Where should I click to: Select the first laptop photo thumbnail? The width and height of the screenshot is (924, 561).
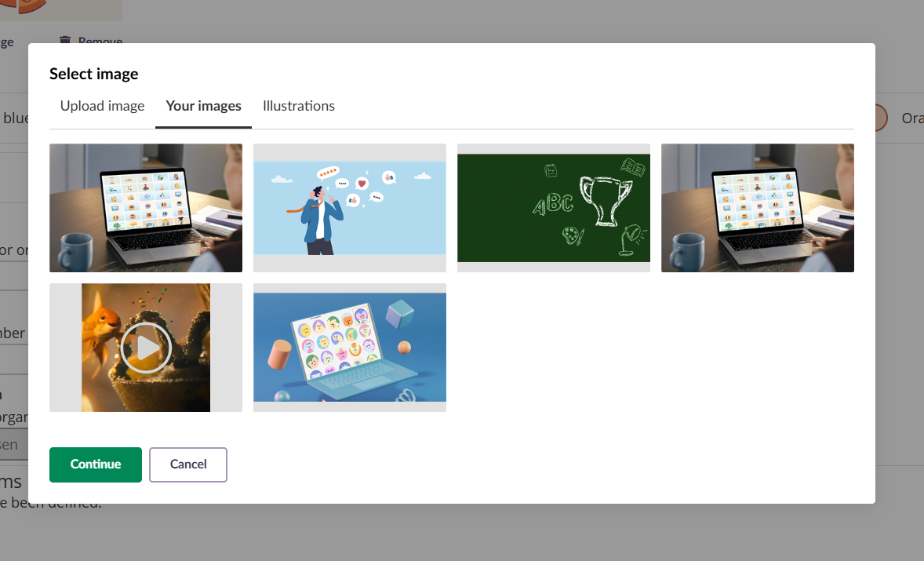click(146, 208)
